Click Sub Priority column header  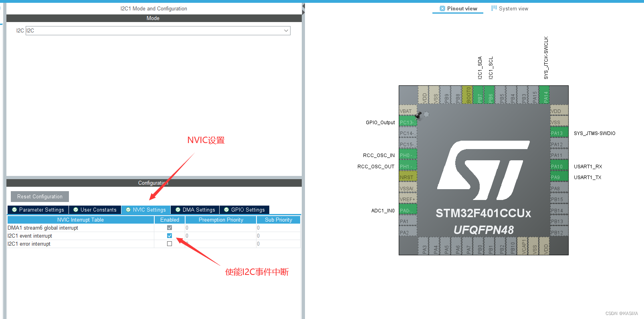coord(279,220)
